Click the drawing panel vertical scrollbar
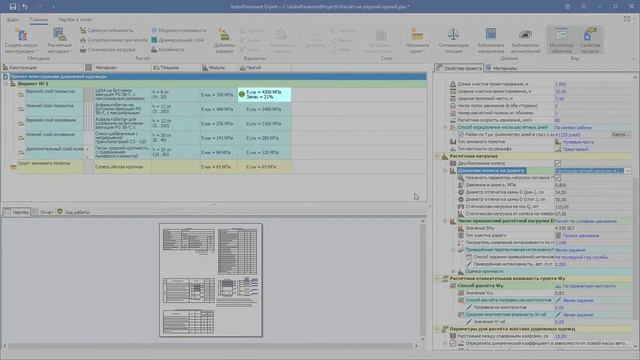Image resolution: width=640 pixels, height=360 pixels. (423, 279)
